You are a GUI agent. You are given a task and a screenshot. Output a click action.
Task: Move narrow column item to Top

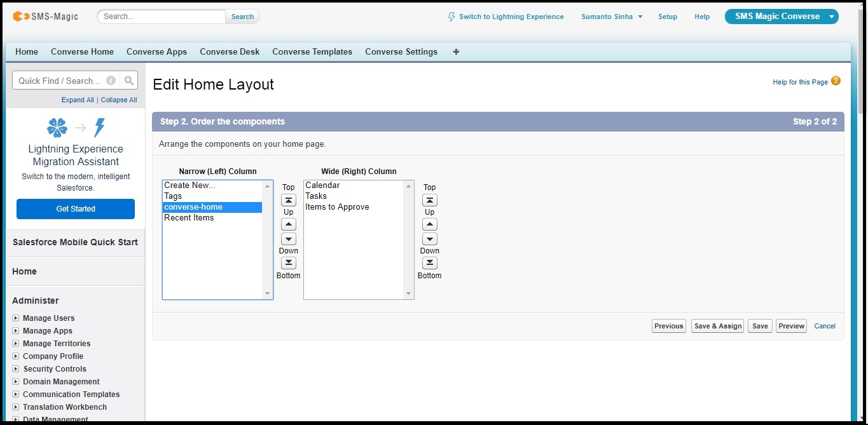point(289,200)
